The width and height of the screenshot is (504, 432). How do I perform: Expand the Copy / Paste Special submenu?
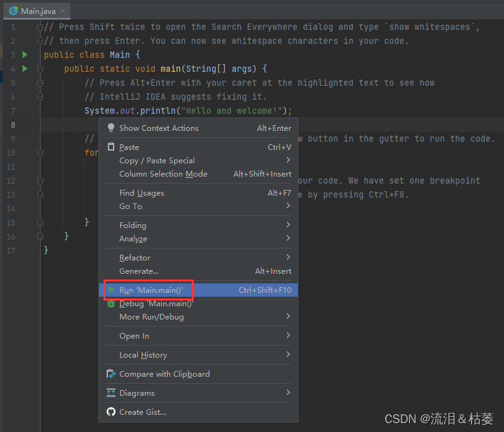[198, 161]
